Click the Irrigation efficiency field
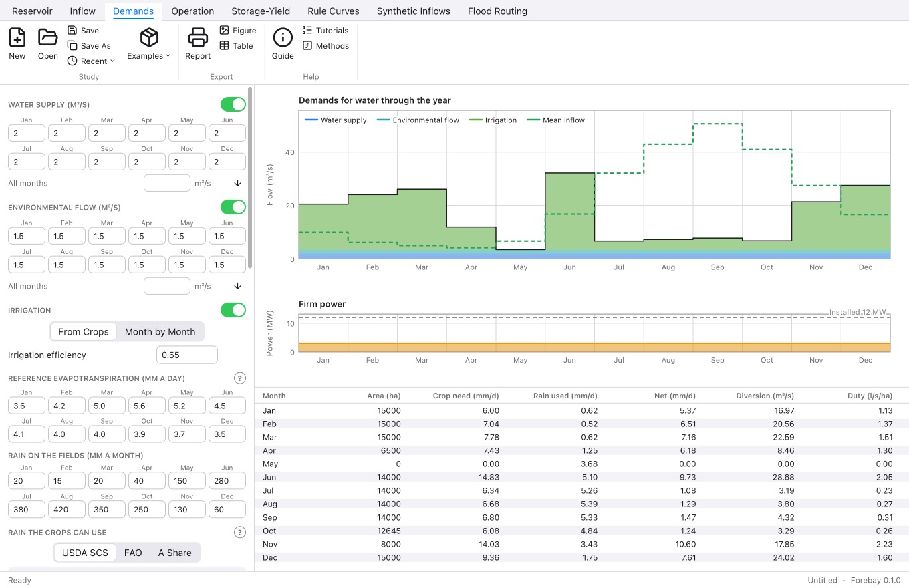909x588 pixels. (x=187, y=355)
